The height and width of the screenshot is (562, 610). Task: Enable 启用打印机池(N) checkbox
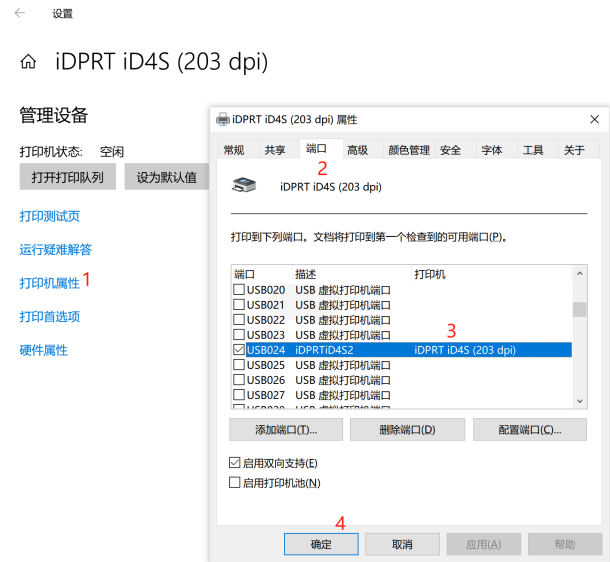tap(235, 482)
